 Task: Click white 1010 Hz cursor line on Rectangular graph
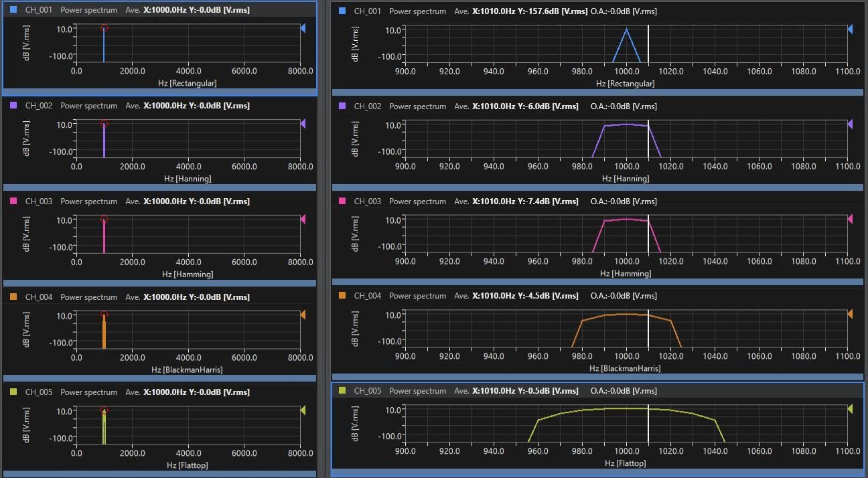coord(648,44)
